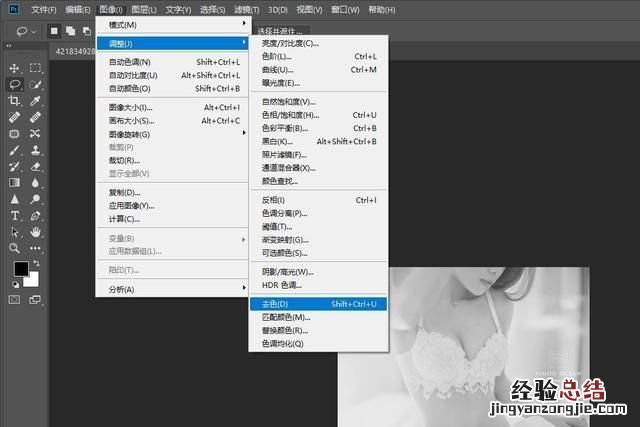Click the white background color swatch

pos(33,281)
